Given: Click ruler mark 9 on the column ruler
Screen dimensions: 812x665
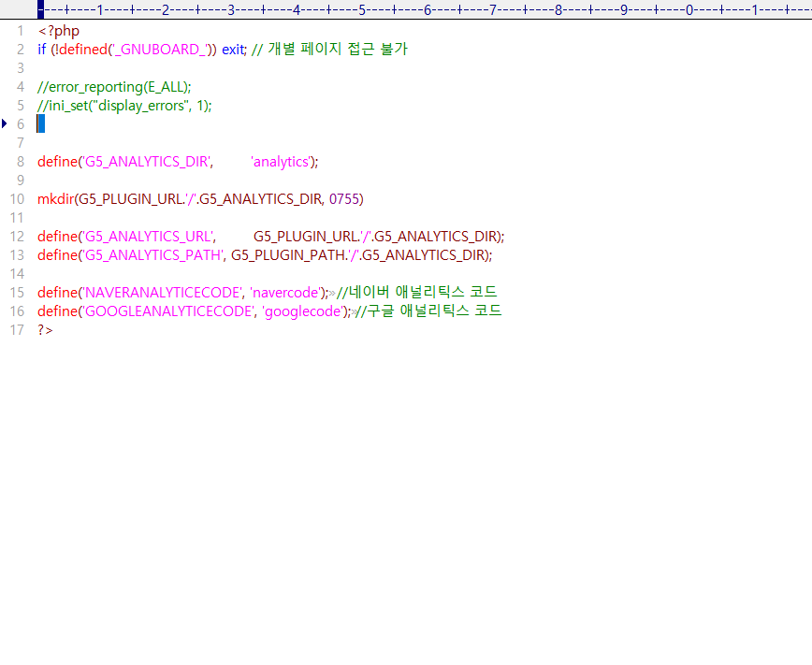Looking at the screenshot, I should click(x=623, y=9).
